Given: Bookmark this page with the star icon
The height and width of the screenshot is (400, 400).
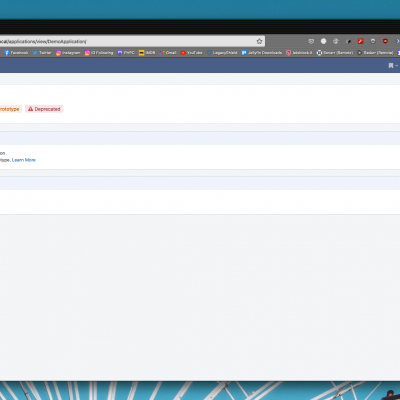Looking at the screenshot, I should point(259,41).
